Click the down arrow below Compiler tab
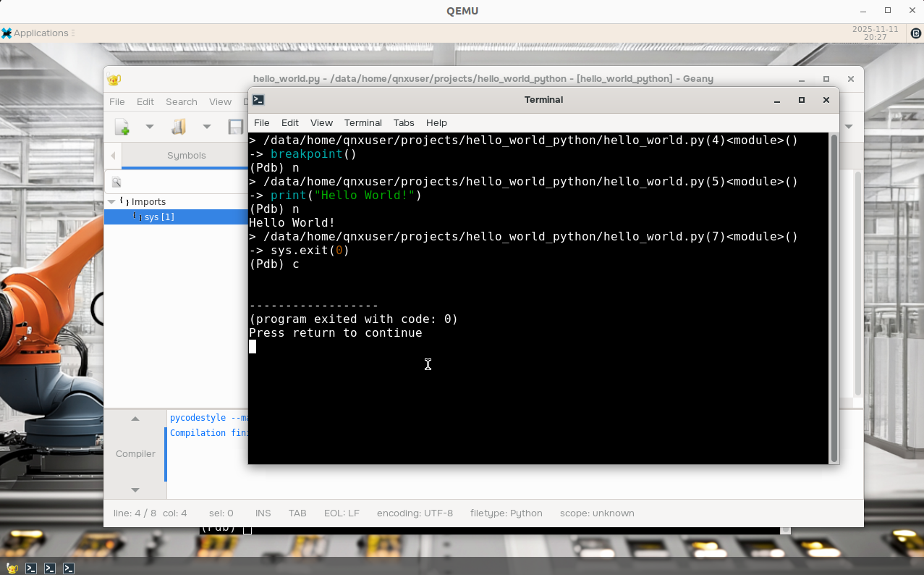 (x=135, y=490)
